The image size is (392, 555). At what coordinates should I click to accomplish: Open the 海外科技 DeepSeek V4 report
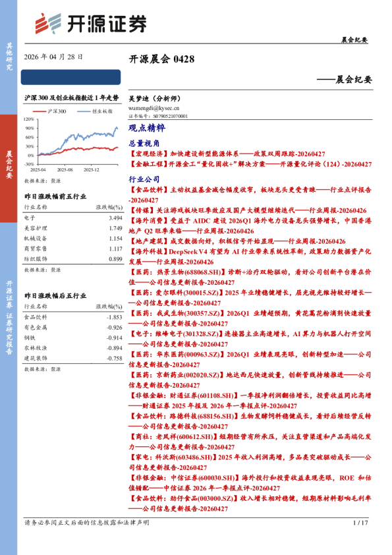[x=250, y=256]
